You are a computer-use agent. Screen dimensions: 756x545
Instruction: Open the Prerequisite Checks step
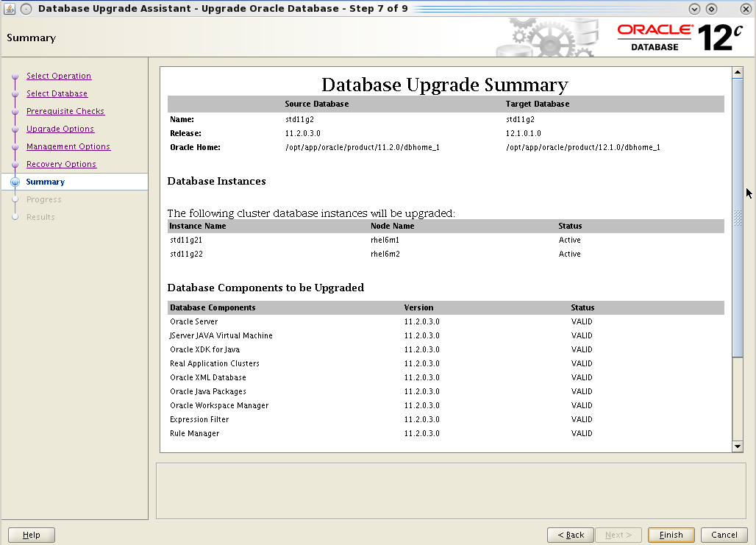(65, 111)
